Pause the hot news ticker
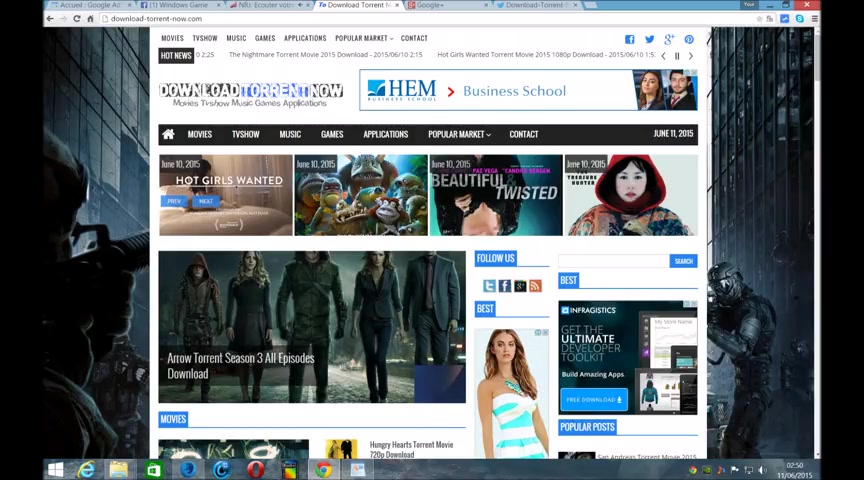This screenshot has width=864, height=480. [677, 56]
